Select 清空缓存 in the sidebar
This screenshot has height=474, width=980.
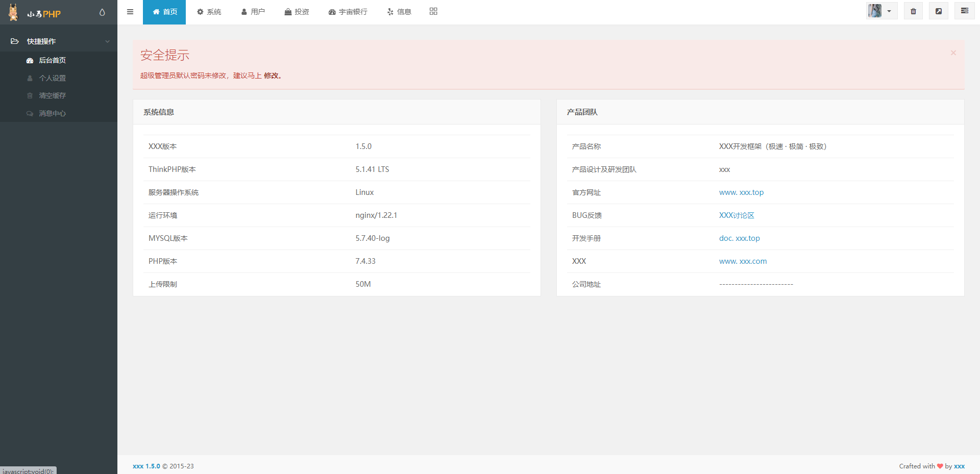click(x=52, y=95)
